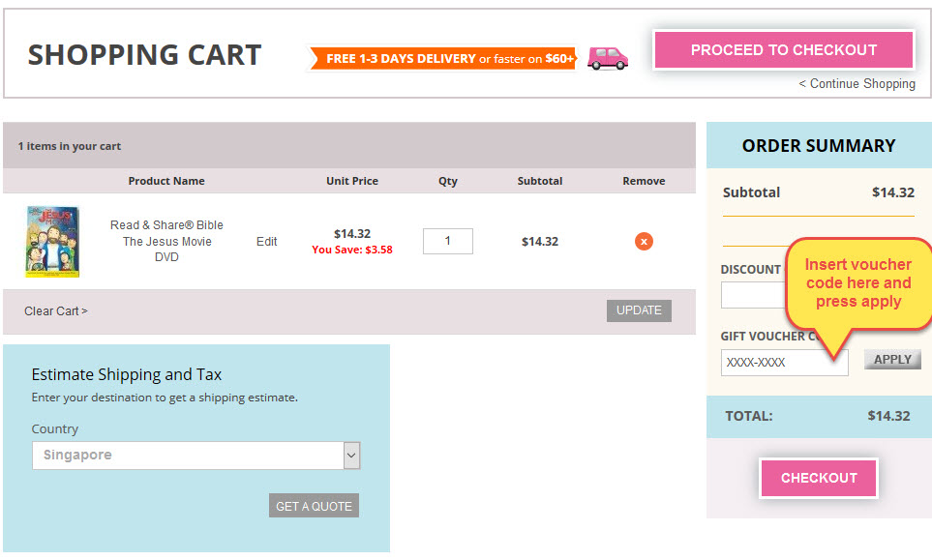This screenshot has width=932, height=560.
Task: Click the pink delivery van icon
Action: click(607, 58)
